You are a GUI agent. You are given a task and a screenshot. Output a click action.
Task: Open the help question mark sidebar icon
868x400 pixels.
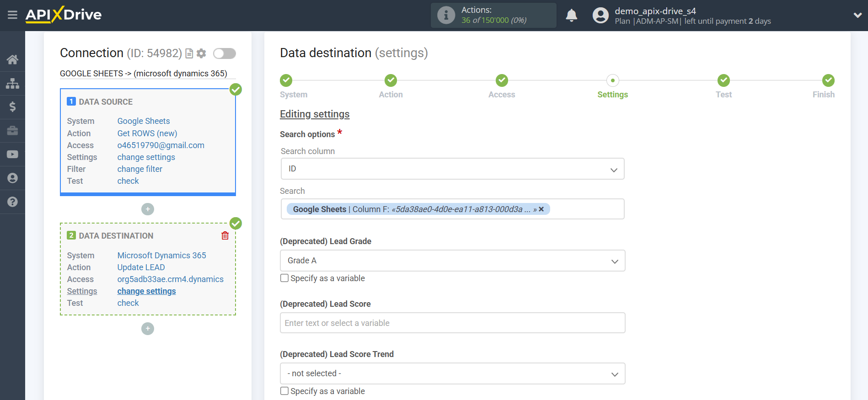click(x=12, y=202)
